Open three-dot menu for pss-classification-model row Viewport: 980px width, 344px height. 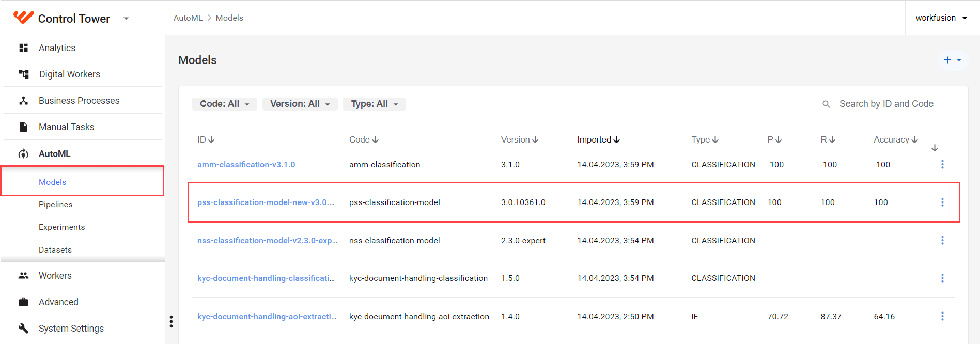point(942,202)
